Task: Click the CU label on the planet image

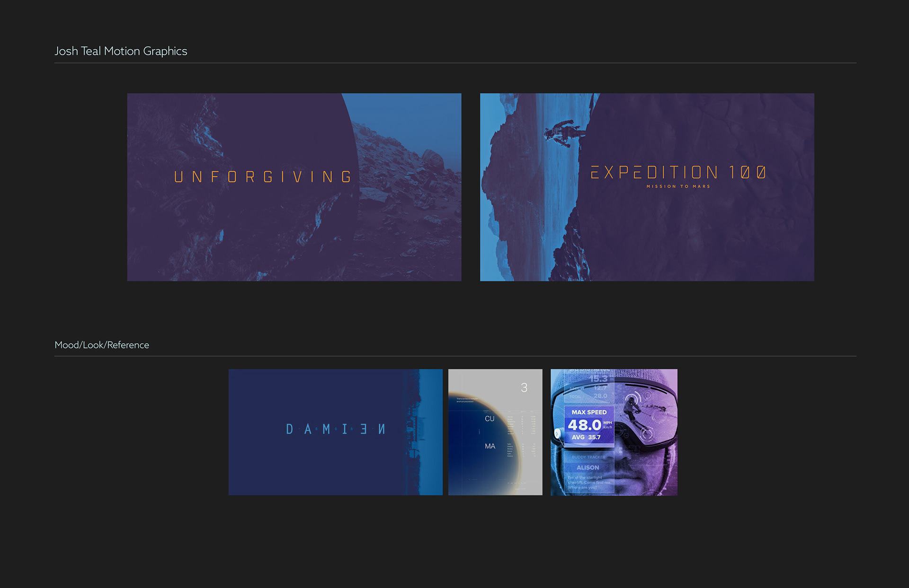Action: tap(489, 419)
